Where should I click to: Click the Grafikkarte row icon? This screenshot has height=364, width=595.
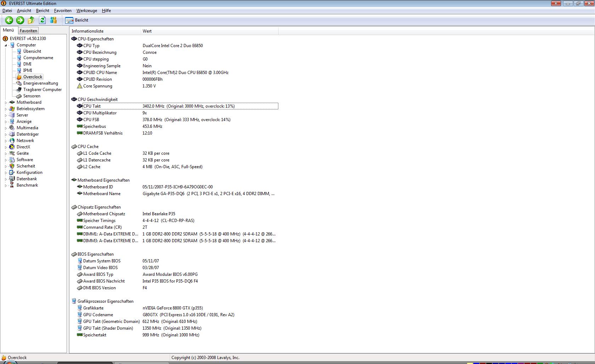click(80, 308)
